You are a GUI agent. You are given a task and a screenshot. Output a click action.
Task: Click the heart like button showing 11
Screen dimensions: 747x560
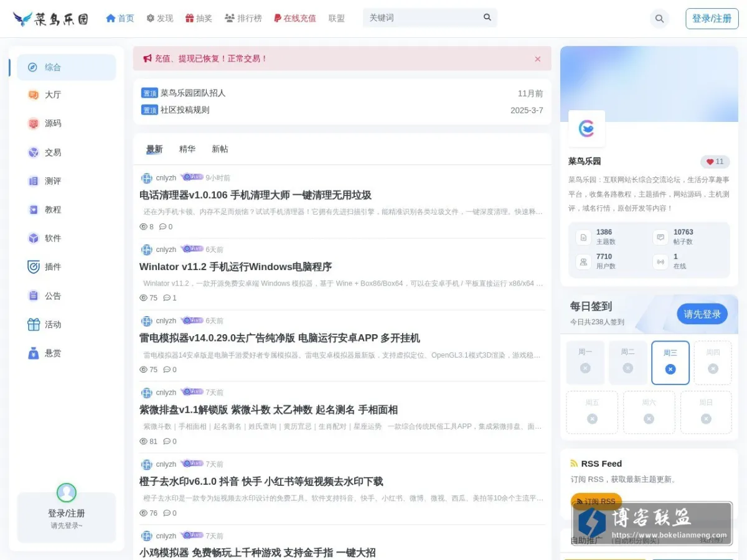[715, 162]
